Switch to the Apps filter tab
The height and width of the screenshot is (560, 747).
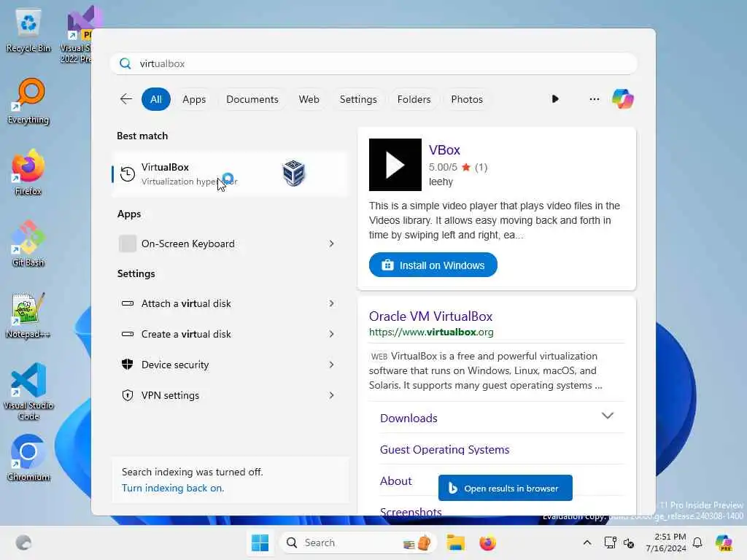(x=194, y=99)
